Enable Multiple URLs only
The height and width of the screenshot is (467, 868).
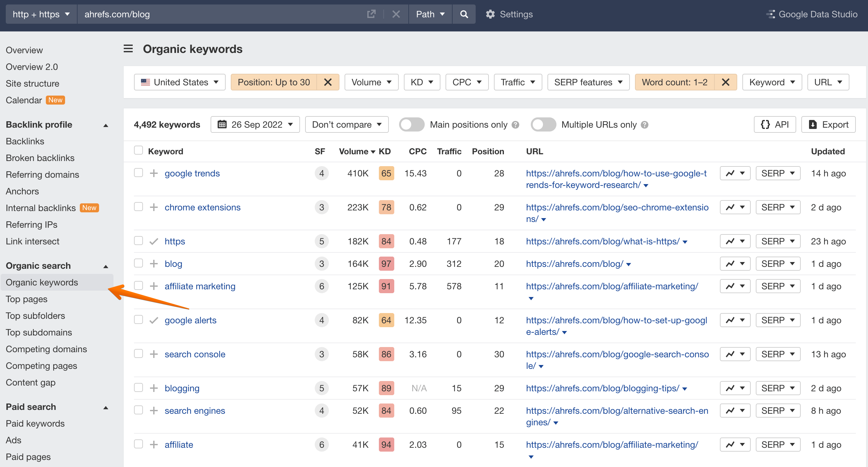pos(543,124)
